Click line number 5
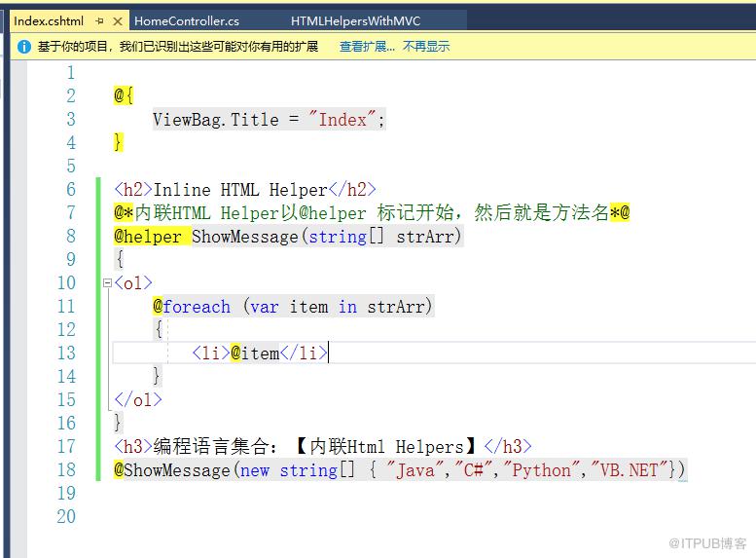The image size is (756, 558). [x=71, y=167]
